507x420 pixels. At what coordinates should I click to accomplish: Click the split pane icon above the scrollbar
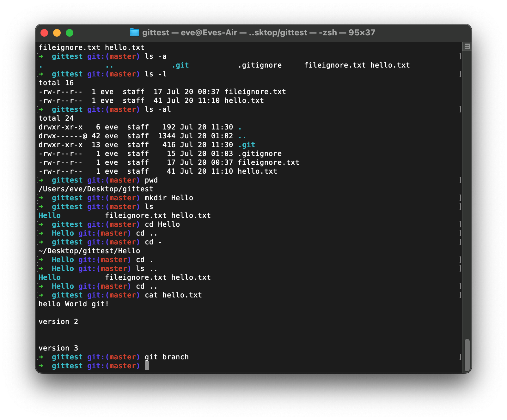click(467, 46)
